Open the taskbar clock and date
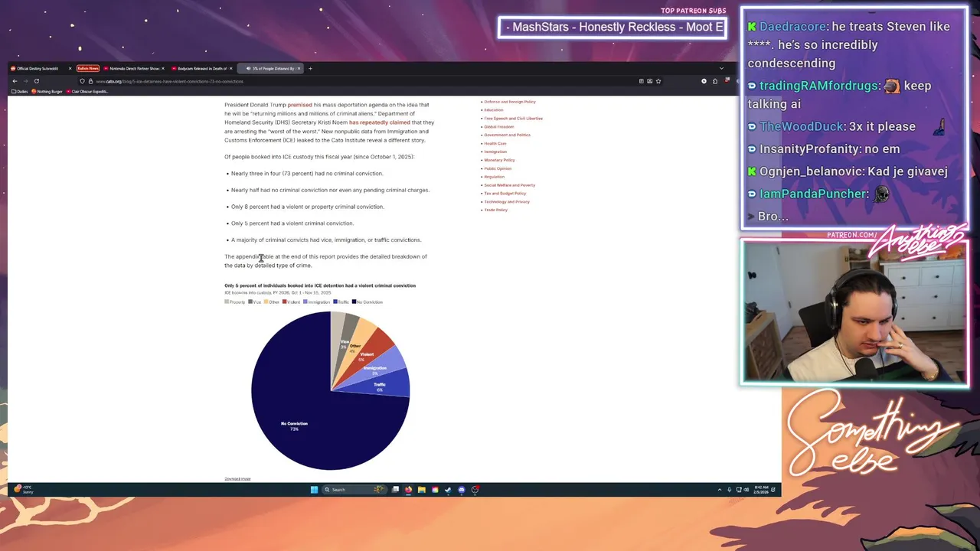The width and height of the screenshot is (980, 551). pos(761,490)
